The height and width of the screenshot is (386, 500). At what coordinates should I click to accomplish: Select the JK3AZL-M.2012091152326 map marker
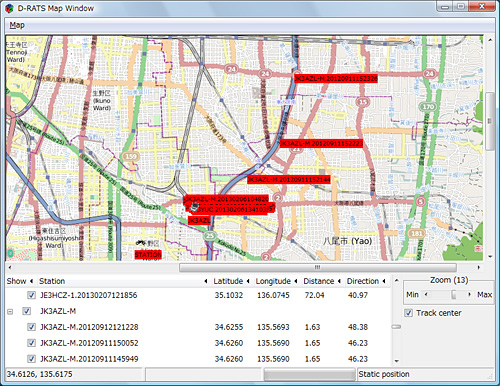[336, 78]
